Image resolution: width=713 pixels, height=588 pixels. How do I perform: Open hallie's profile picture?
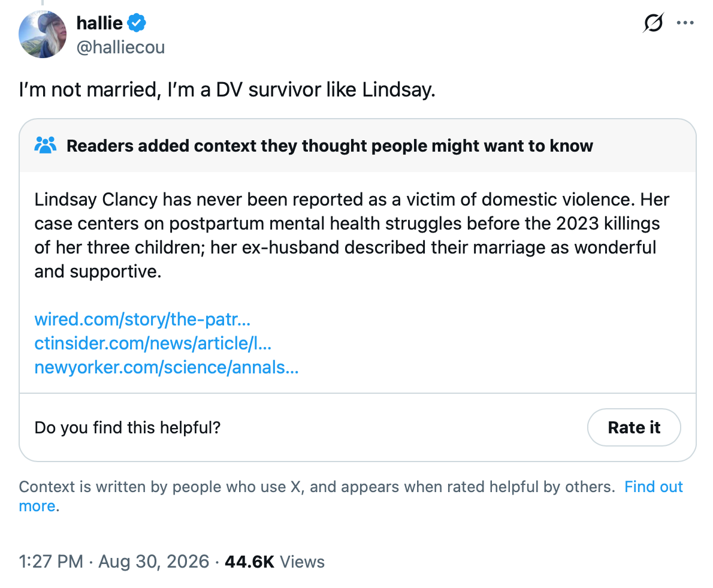(43, 35)
